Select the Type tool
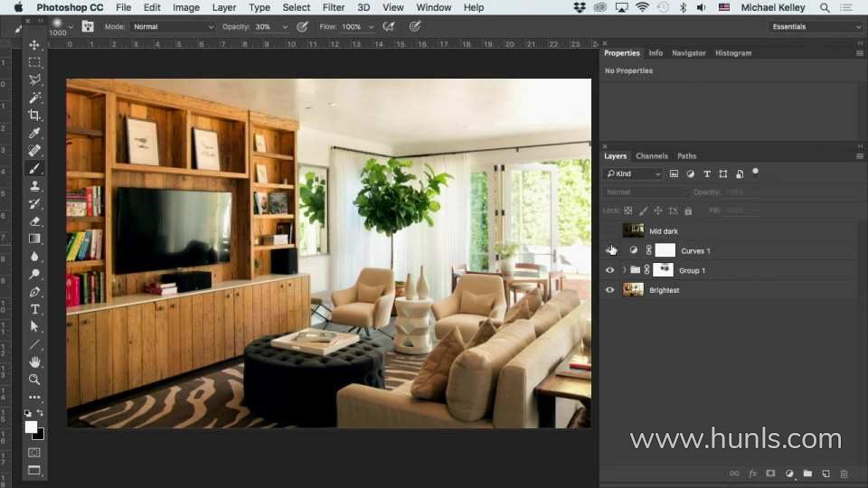This screenshot has width=868, height=488. tap(34, 309)
